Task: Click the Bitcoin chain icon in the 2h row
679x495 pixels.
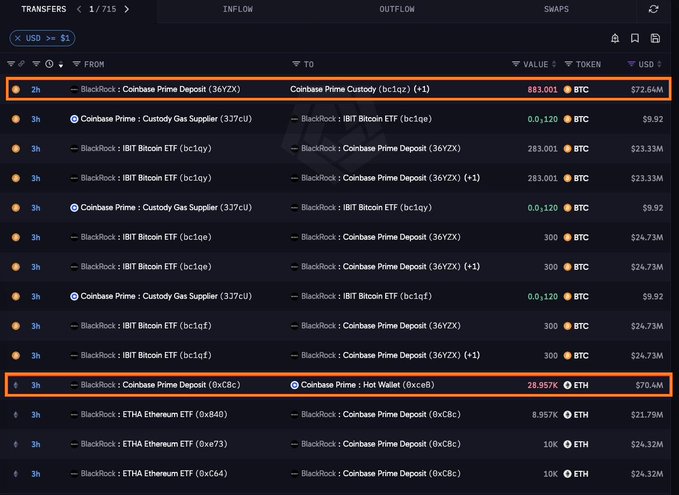Action: click(16, 90)
